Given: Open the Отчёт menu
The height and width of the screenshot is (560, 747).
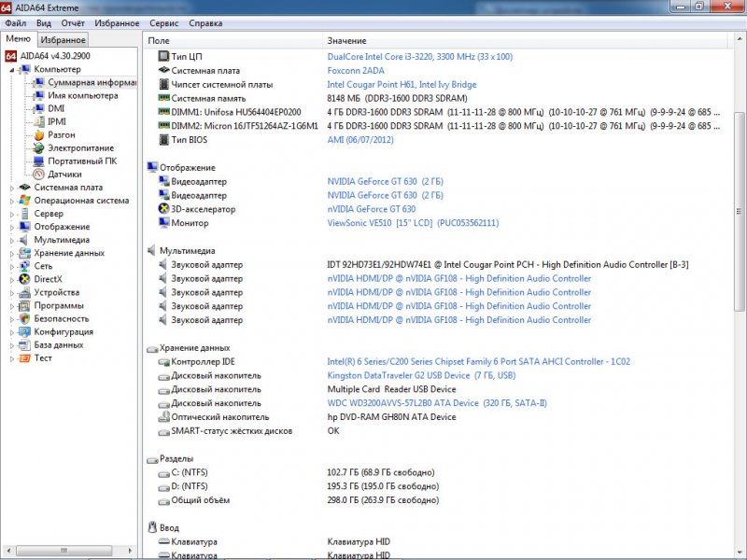Looking at the screenshot, I should 72,22.
